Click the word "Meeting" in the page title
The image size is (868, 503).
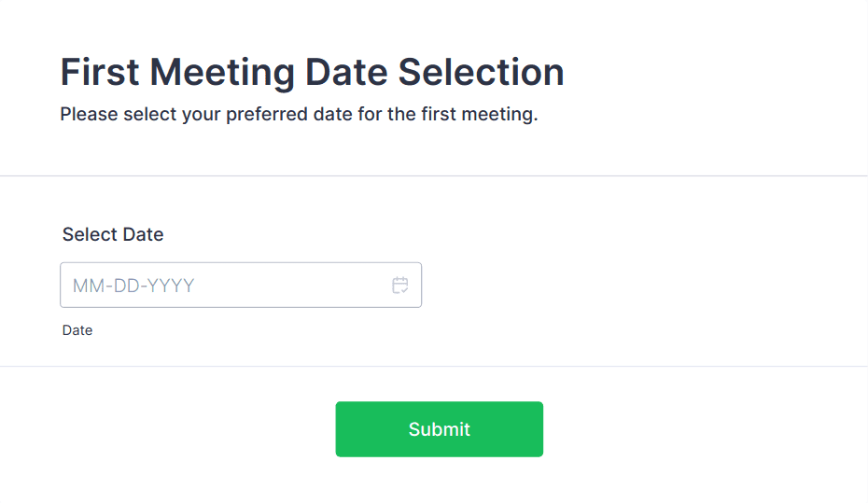click(220, 72)
